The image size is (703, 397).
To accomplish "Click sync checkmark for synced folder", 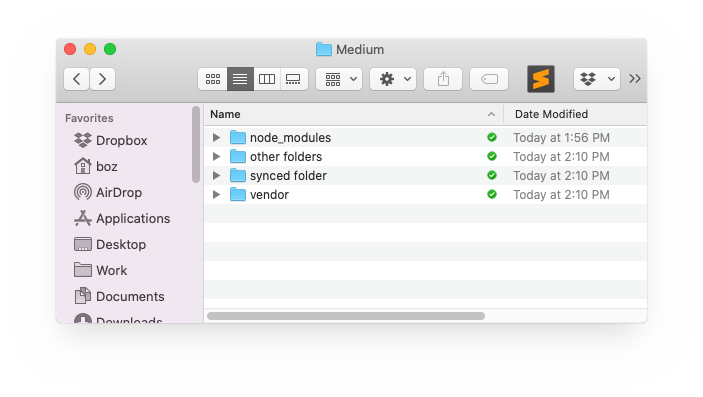I will pos(492,175).
